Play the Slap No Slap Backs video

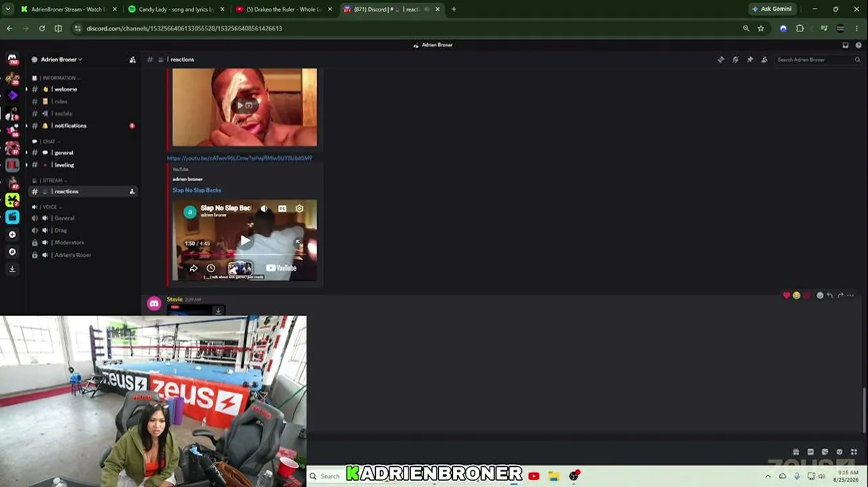(245, 240)
